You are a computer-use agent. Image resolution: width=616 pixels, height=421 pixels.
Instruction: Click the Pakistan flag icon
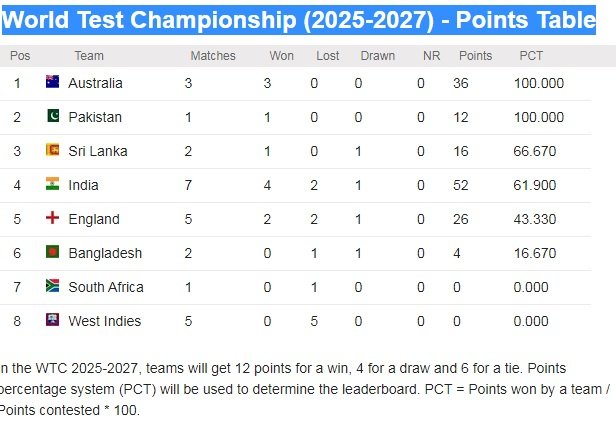click(x=52, y=116)
